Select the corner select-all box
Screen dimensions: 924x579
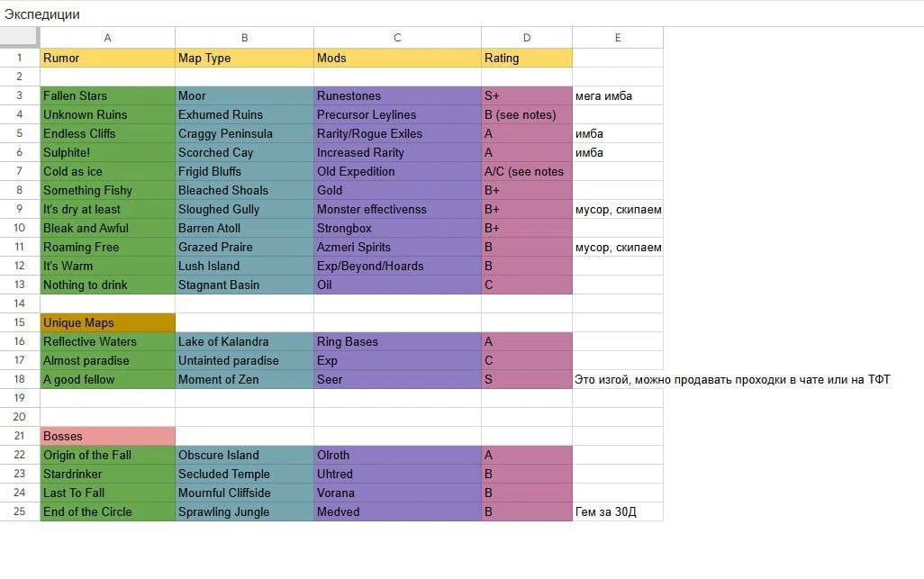20,37
